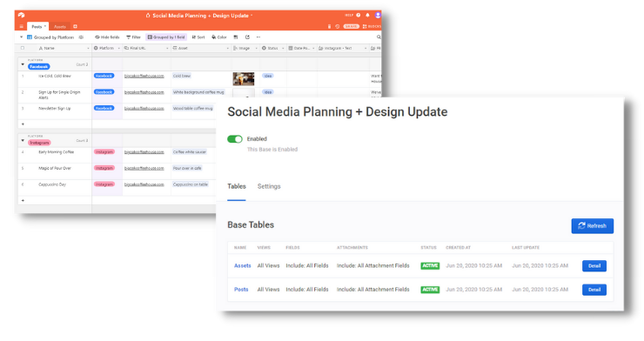Tick the select-all checkbox in header row

pyautogui.click(x=23, y=48)
